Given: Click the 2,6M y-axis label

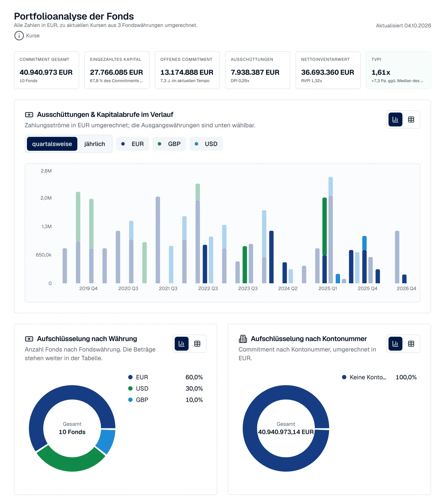Looking at the screenshot, I should pos(46,171).
